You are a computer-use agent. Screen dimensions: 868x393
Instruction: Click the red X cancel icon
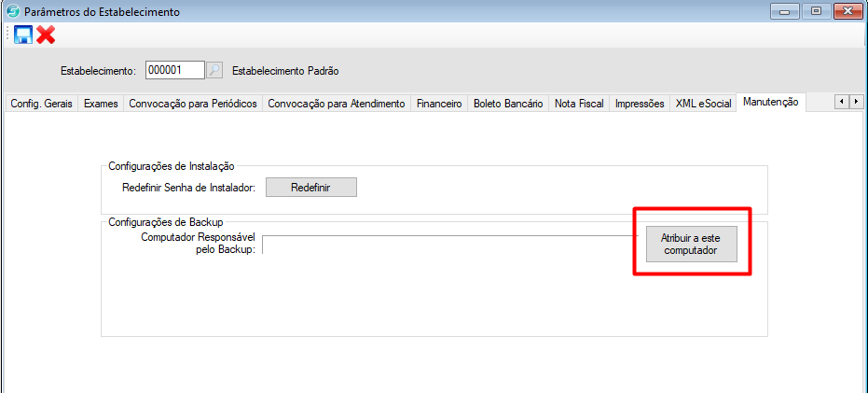46,35
